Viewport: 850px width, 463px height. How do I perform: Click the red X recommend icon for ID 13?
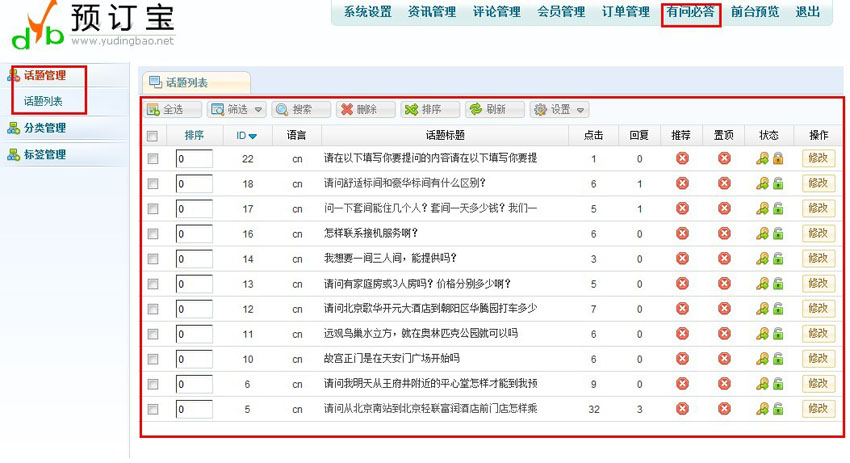pos(682,284)
